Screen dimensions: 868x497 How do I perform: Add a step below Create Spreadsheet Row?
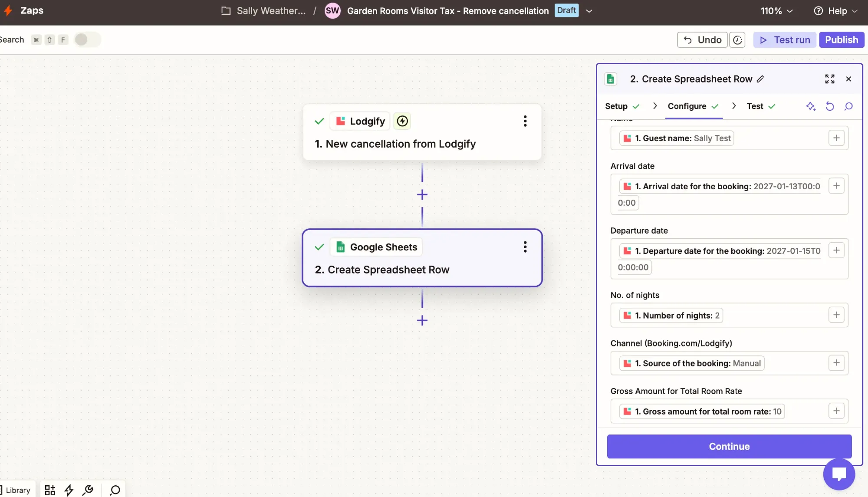tap(422, 321)
